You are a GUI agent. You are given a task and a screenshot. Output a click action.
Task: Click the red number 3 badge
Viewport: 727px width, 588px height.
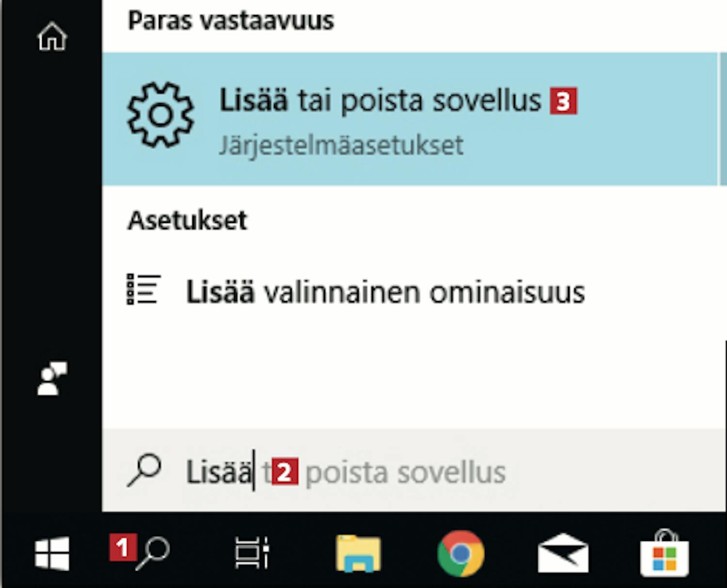tap(563, 101)
